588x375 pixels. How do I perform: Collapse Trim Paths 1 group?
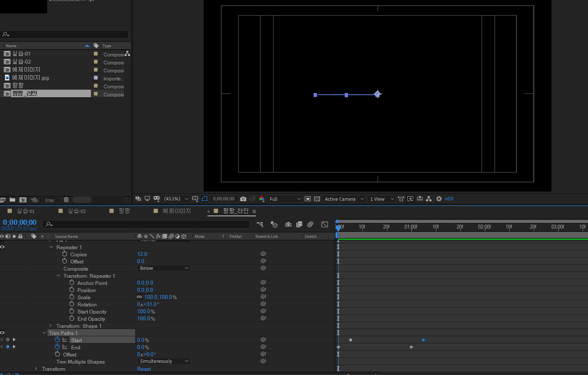pos(44,333)
